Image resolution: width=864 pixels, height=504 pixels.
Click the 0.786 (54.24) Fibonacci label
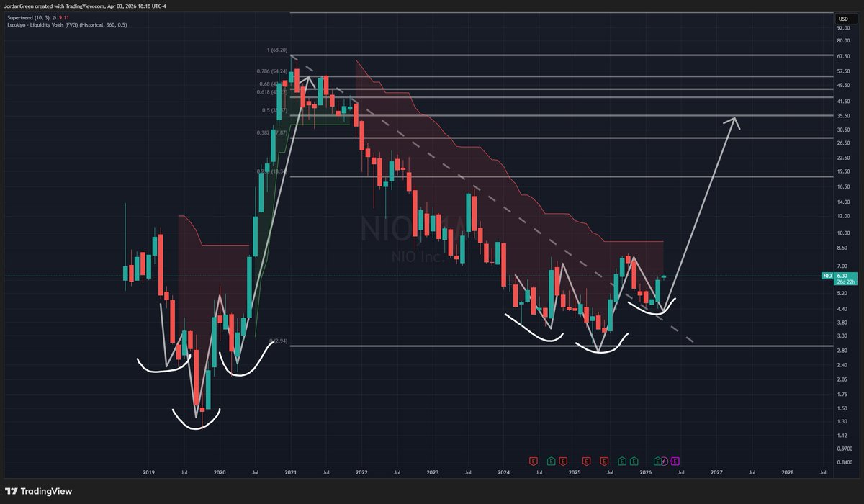tap(273, 71)
